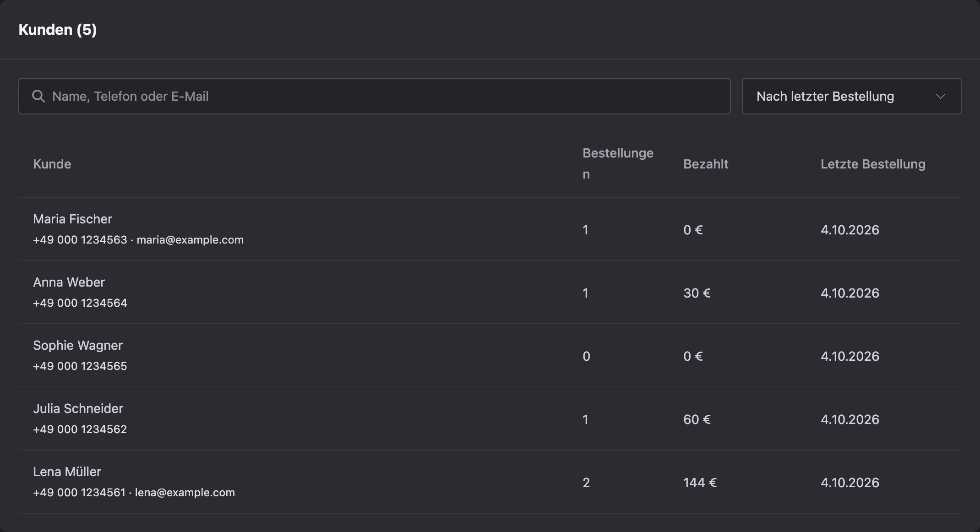Viewport: 980px width, 532px height.
Task: Expand the sort dropdown chevron arrow
Action: (x=940, y=97)
